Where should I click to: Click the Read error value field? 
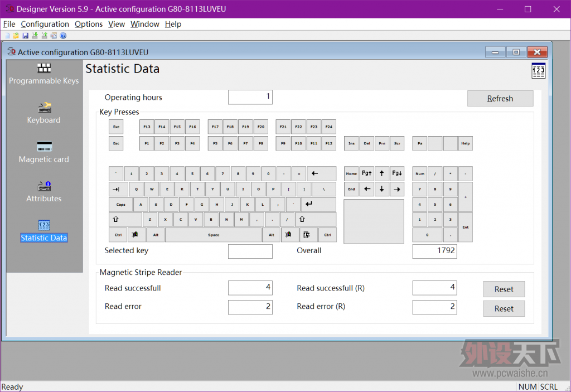(250, 307)
